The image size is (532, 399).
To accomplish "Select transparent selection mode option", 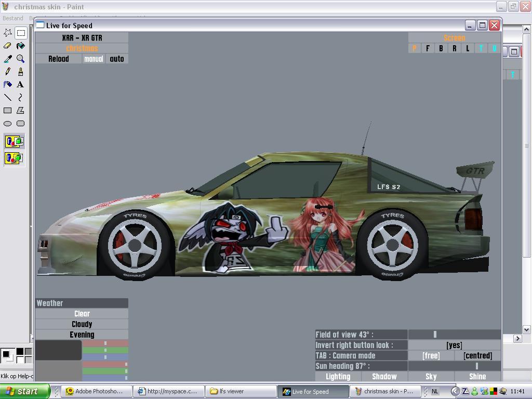I will pos(14,158).
